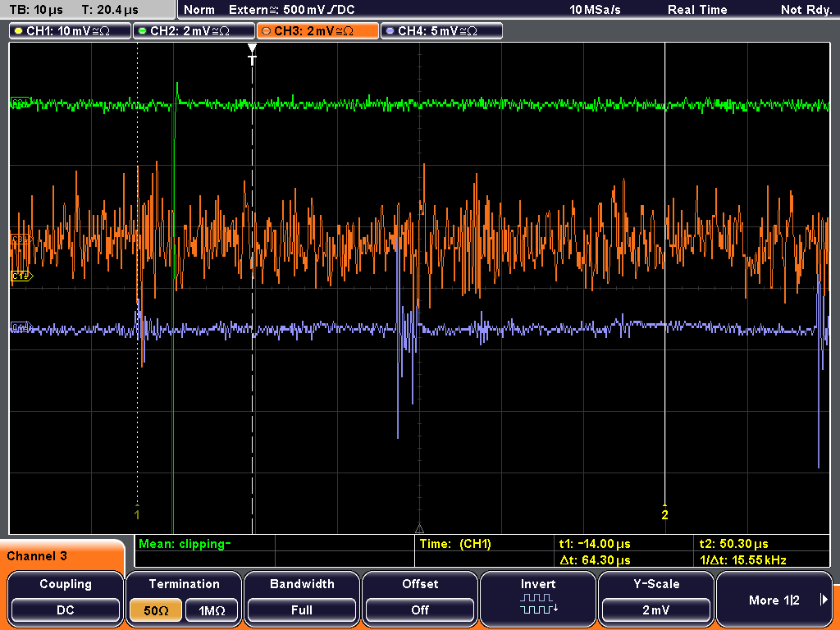Click the Time: (CH1) cursor label
The height and width of the screenshot is (630, 840).
coord(455,544)
